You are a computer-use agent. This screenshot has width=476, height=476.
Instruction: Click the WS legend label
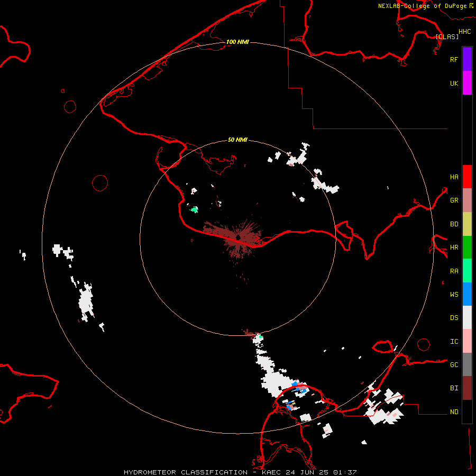pyautogui.click(x=454, y=294)
